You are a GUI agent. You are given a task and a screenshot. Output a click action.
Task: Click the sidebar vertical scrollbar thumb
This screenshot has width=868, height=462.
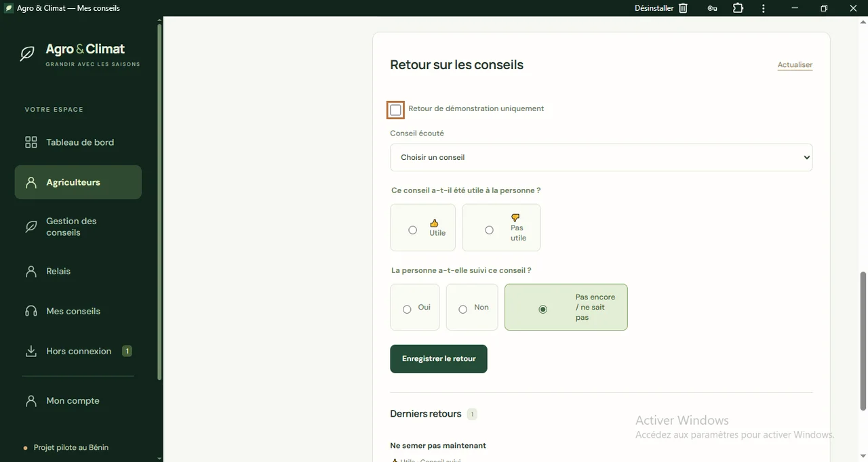tap(160, 202)
